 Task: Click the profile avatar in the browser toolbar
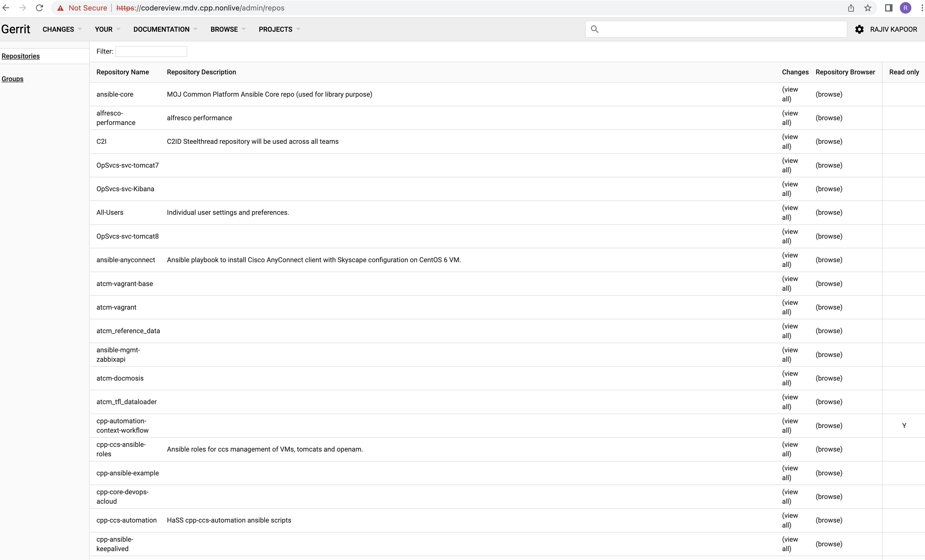pyautogui.click(x=906, y=8)
